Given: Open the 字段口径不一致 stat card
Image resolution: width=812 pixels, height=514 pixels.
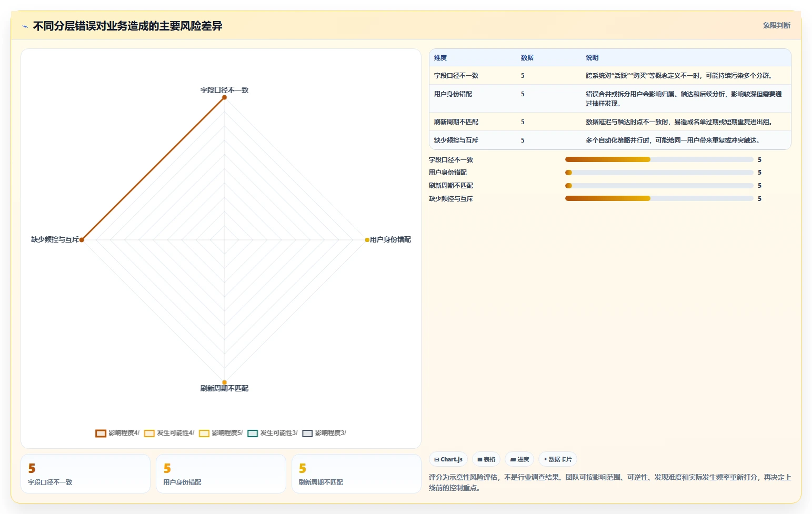Looking at the screenshot, I should [x=85, y=473].
